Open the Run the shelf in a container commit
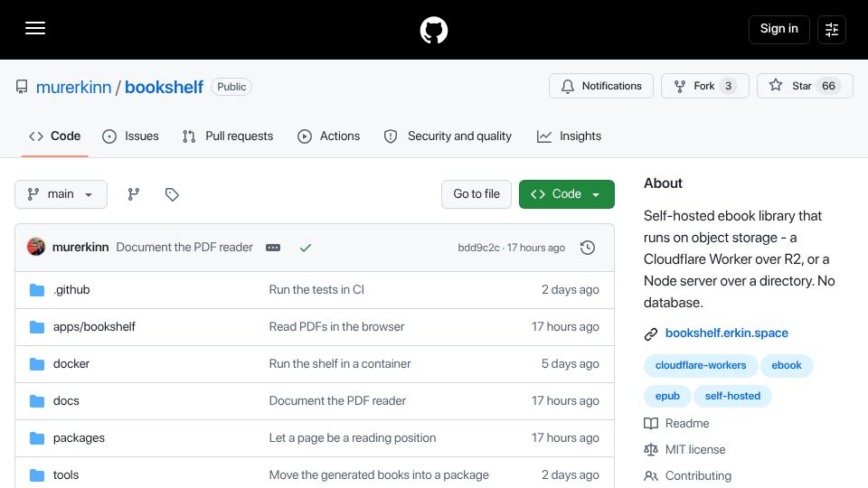This screenshot has height=488, width=868. (340, 363)
